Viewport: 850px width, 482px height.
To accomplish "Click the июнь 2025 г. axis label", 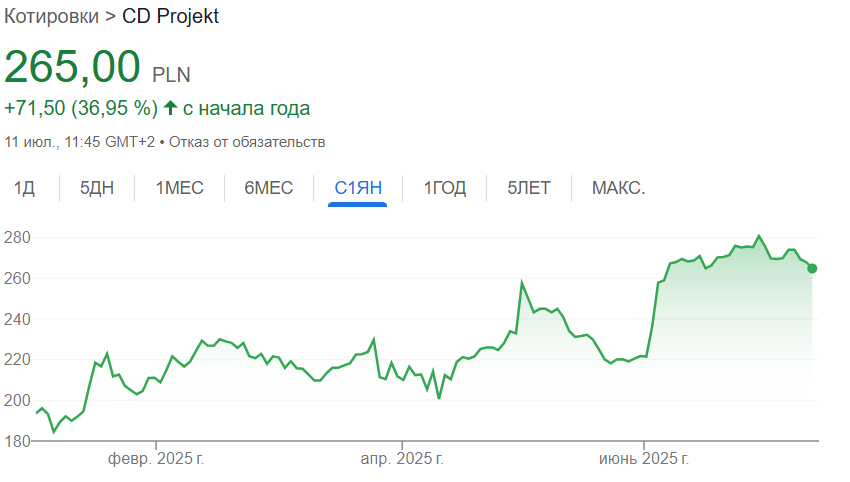I will click(x=644, y=459).
